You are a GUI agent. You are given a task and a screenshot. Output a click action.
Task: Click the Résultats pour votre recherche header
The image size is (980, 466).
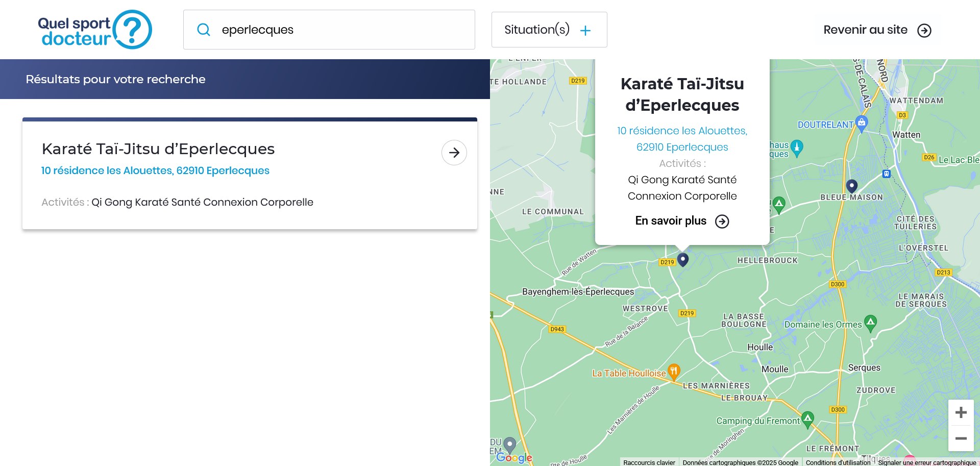point(116,79)
